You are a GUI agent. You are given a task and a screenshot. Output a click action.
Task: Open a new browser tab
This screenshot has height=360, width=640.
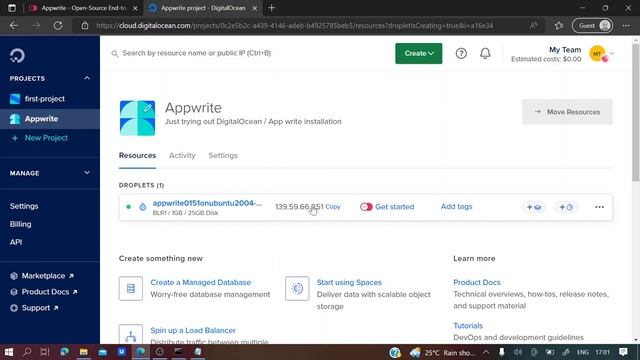(x=271, y=8)
